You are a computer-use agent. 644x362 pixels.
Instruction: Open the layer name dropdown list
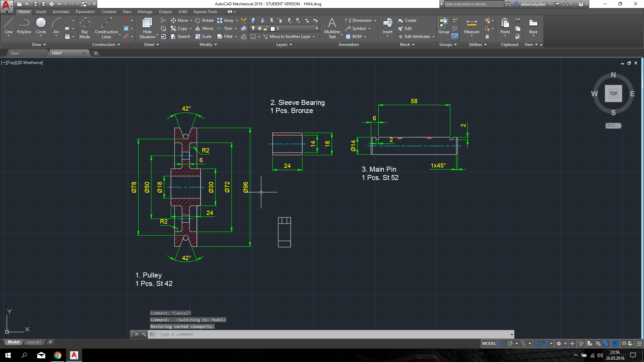pyautogui.click(x=317, y=28)
